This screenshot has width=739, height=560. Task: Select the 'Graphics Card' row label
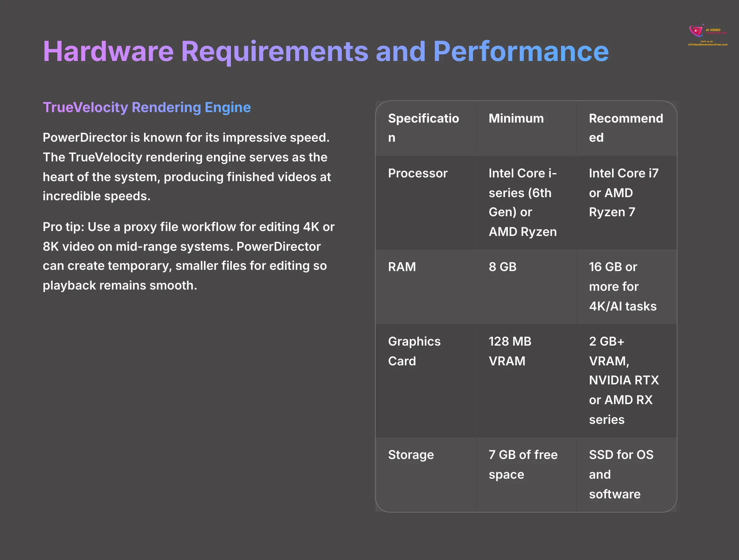pos(414,351)
